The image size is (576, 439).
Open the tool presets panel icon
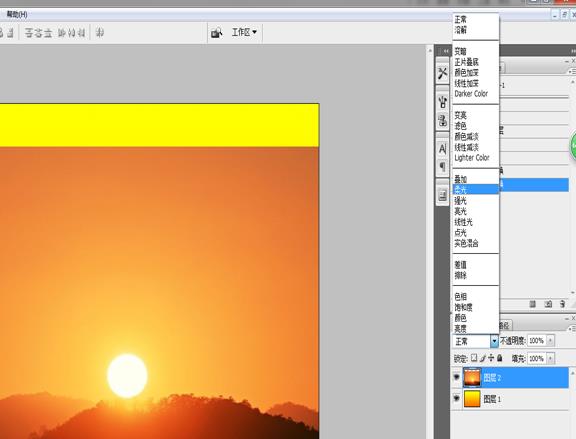[442, 73]
